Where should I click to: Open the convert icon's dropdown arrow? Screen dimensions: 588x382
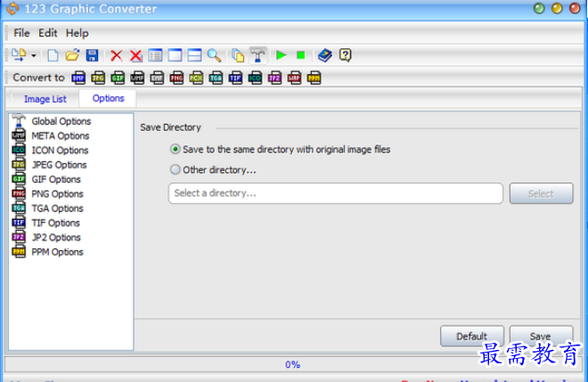point(34,56)
